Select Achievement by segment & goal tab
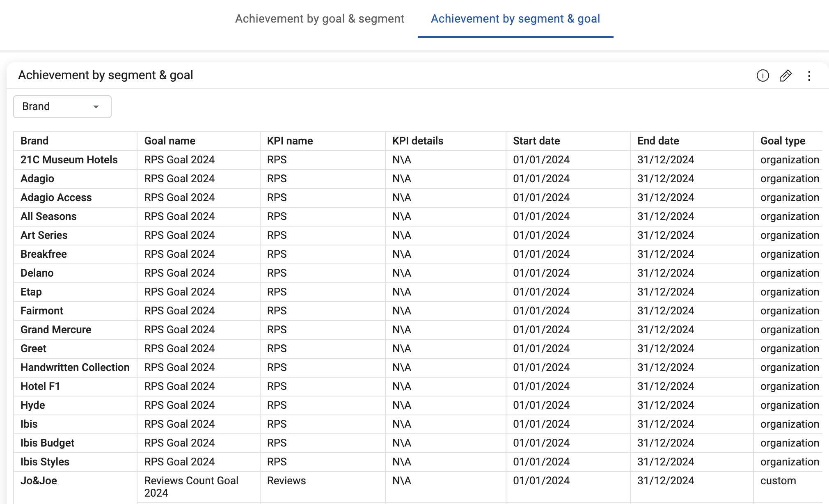Image resolution: width=829 pixels, height=504 pixels. [515, 19]
